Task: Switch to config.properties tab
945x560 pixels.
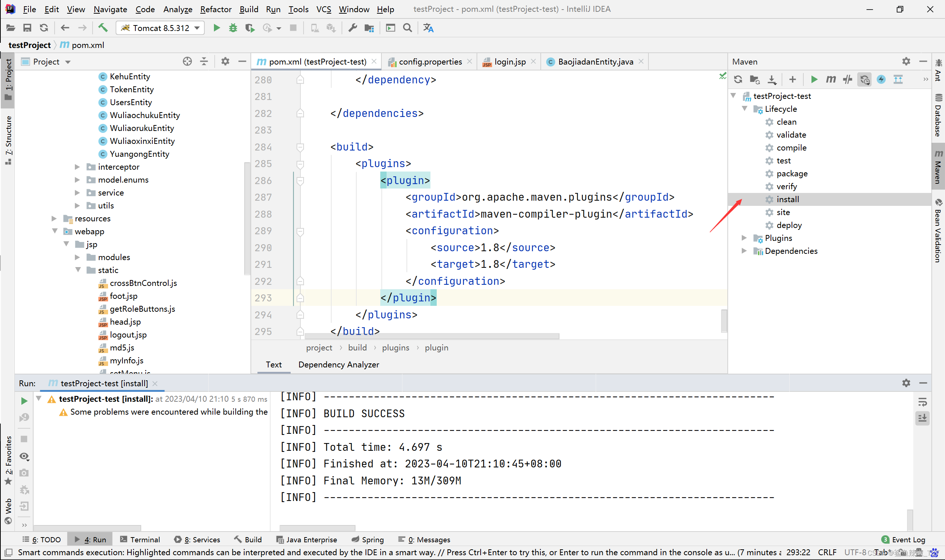Action: [430, 62]
